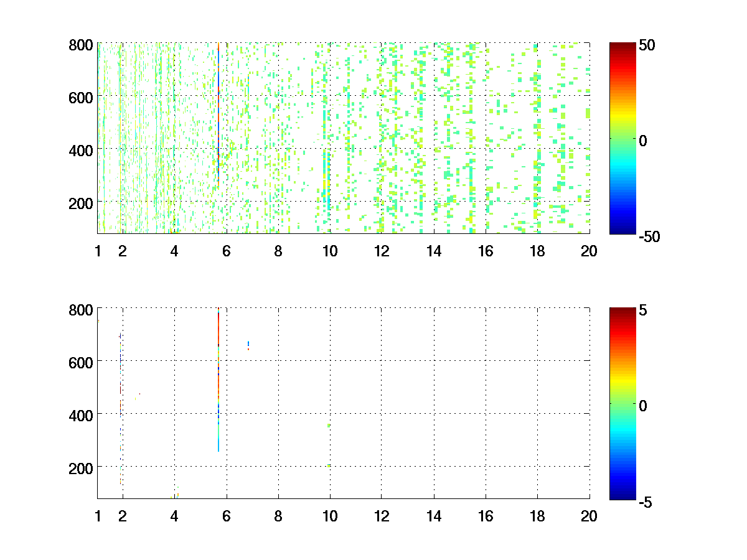The width and height of the screenshot is (747, 560).
Task: Click y-axis tick label '800' of top plot
Action: click(x=81, y=45)
